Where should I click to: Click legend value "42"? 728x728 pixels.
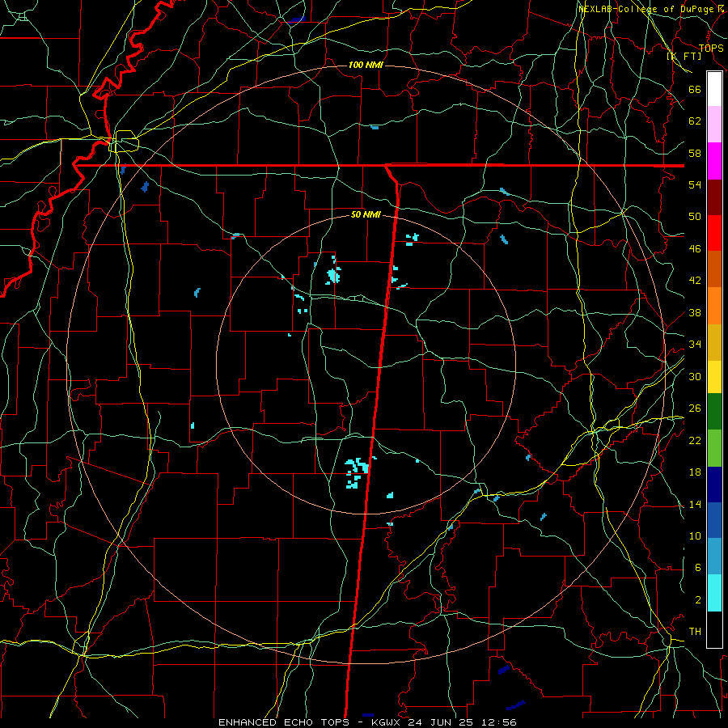[x=695, y=280]
